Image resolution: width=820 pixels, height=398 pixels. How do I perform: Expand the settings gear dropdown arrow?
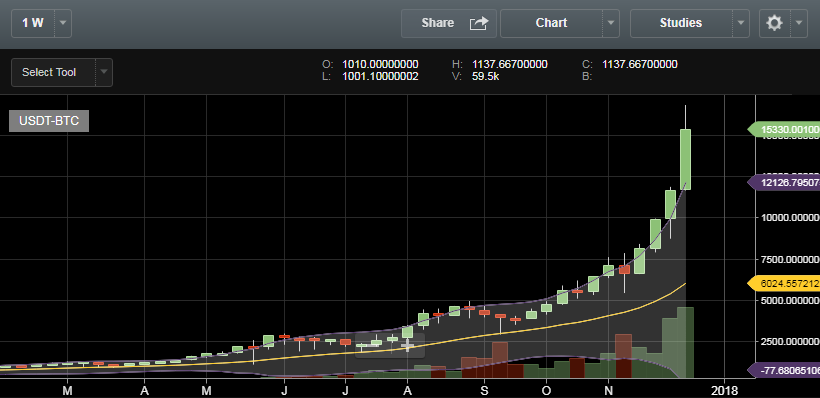pos(799,23)
